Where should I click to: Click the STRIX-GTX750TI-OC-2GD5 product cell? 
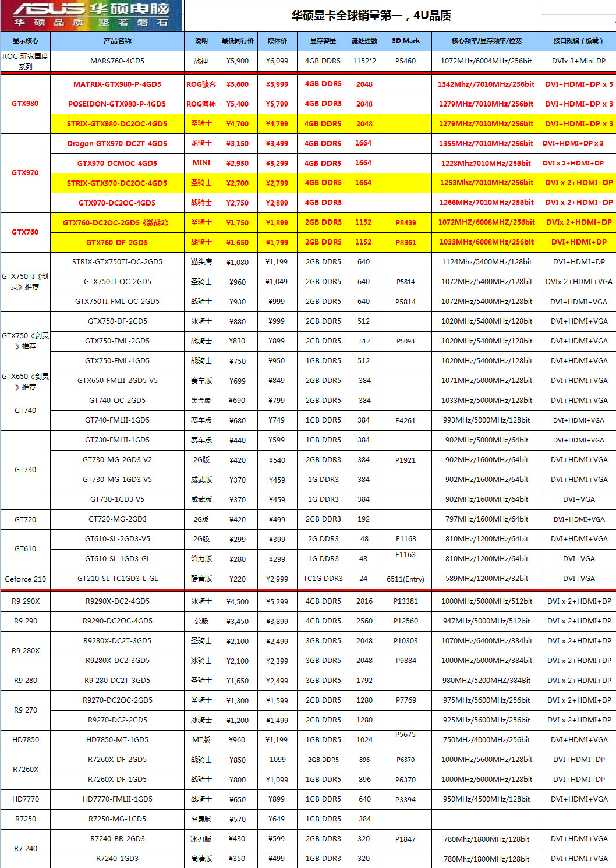[x=117, y=262]
